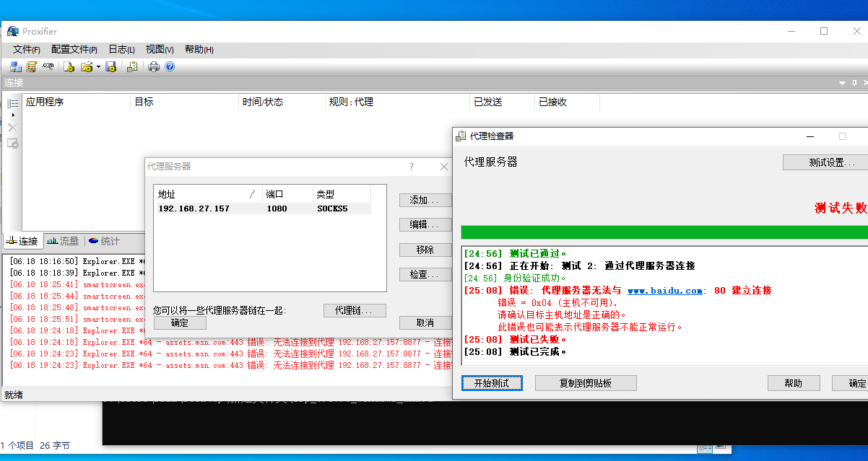Select the 192.168.27.157 proxy row
The image size is (868, 461).
point(263,208)
